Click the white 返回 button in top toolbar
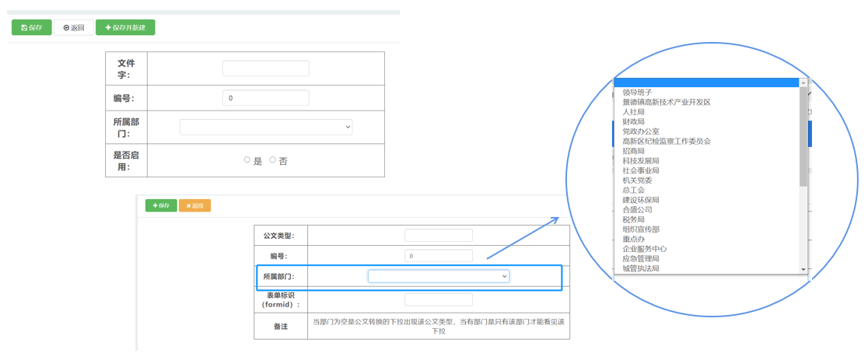Viewport: 868px width, 364px height. point(74,27)
